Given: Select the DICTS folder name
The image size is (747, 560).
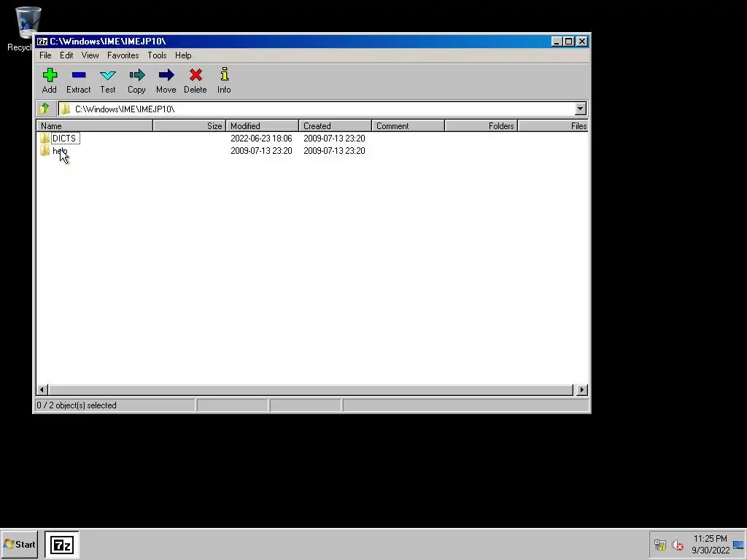Looking at the screenshot, I should pos(64,138).
